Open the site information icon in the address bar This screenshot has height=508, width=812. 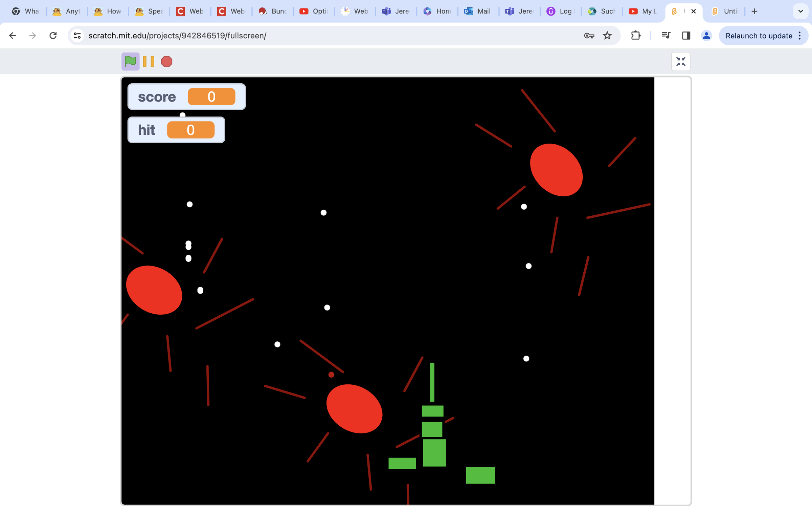coord(77,35)
